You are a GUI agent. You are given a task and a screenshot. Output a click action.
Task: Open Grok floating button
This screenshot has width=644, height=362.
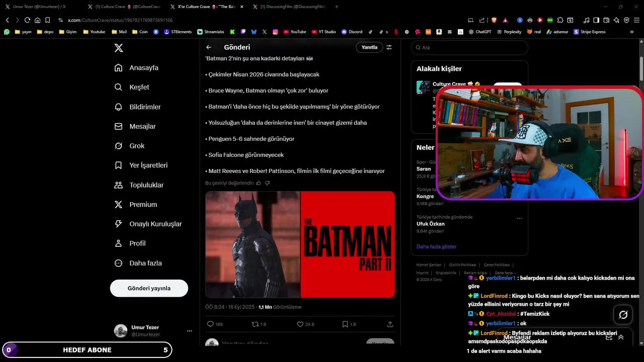click(623, 315)
